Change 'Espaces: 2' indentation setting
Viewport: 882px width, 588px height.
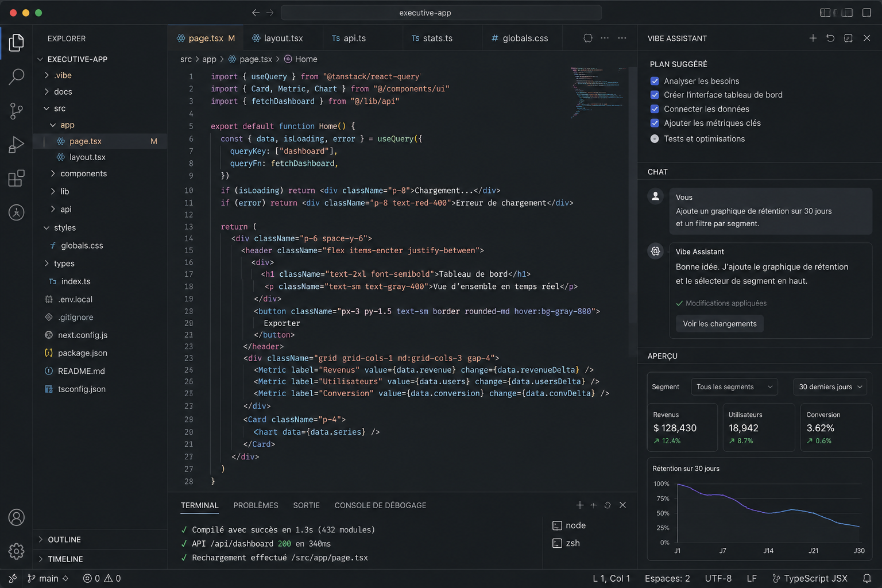[x=667, y=578]
